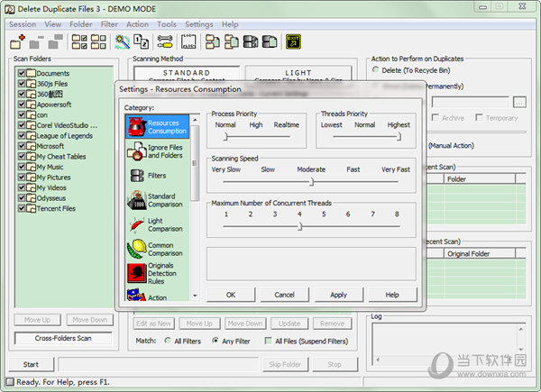Open the Filter menu
The width and height of the screenshot is (541, 392).
pyautogui.click(x=109, y=24)
